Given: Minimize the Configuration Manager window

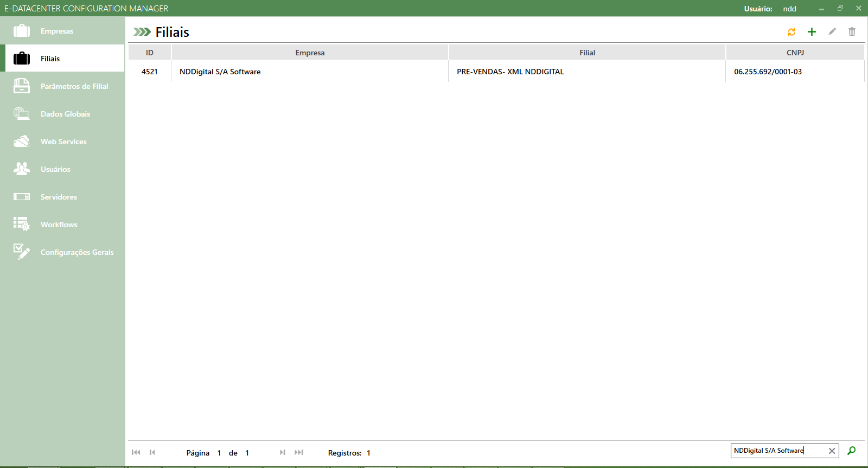Looking at the screenshot, I should pos(821,9).
